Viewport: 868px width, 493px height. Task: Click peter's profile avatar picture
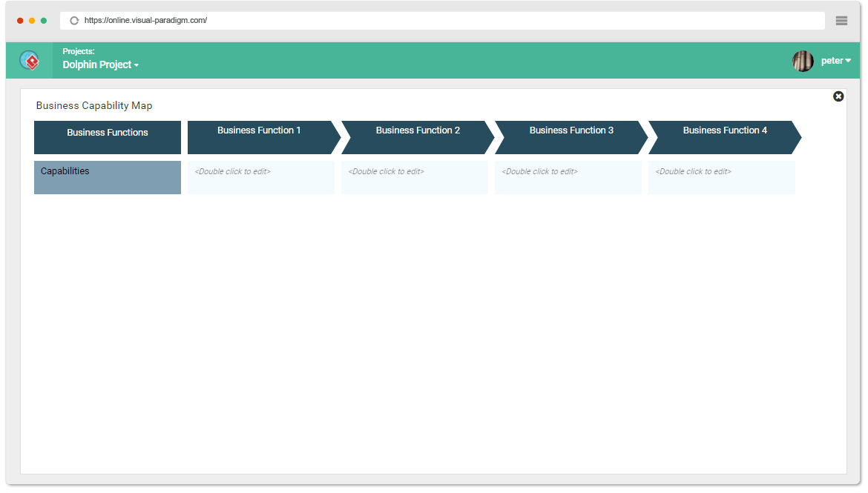[x=803, y=61]
